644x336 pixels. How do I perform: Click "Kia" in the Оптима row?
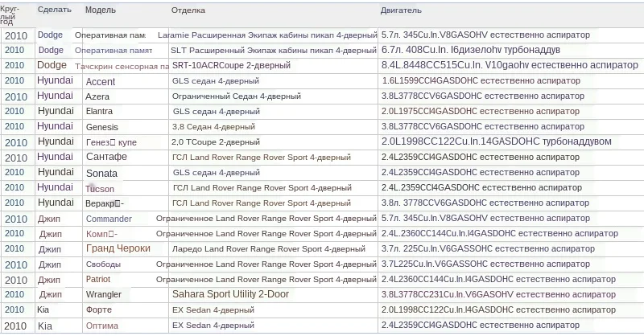click(x=45, y=326)
